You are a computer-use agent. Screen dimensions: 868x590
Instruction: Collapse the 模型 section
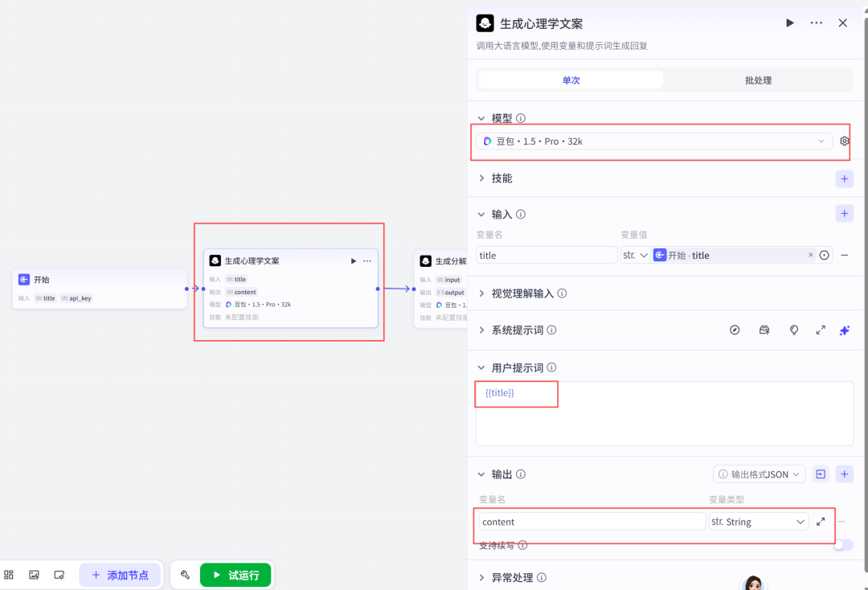pyautogui.click(x=481, y=118)
